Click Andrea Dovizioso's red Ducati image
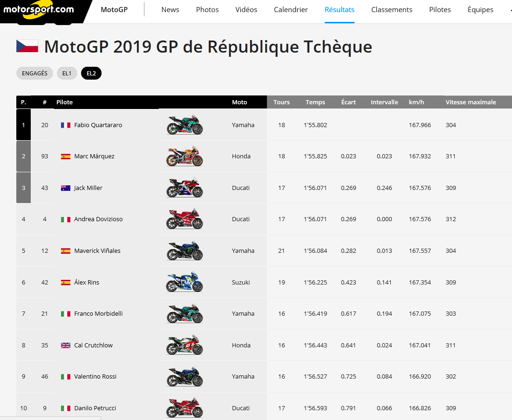Image resolution: width=512 pixels, height=420 pixels. [x=185, y=219]
